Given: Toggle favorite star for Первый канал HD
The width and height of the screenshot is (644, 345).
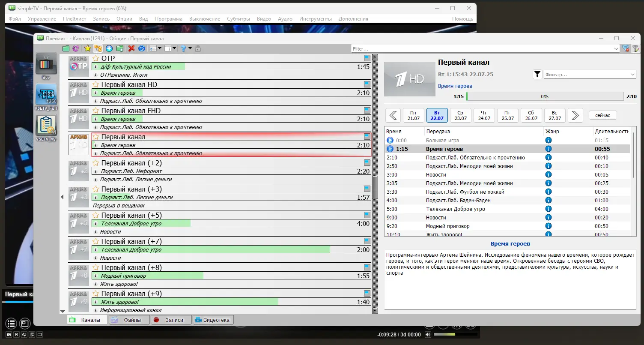Looking at the screenshot, I should [x=96, y=84].
